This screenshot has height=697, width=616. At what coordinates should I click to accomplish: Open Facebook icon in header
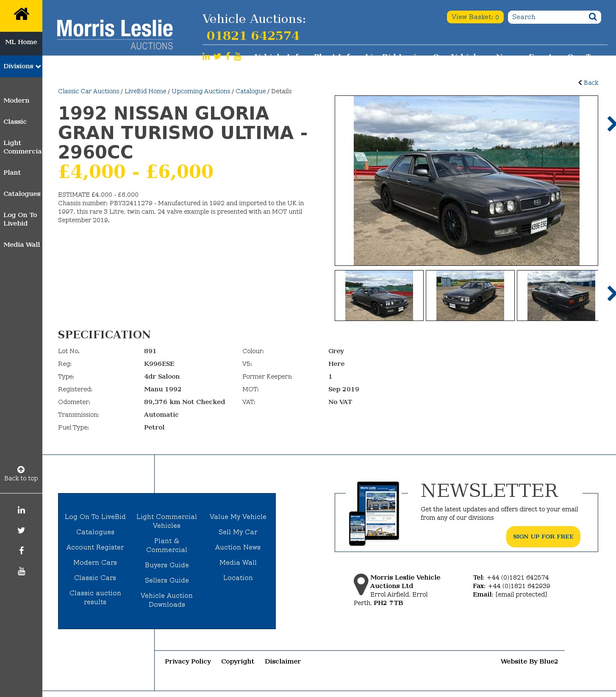228,56
